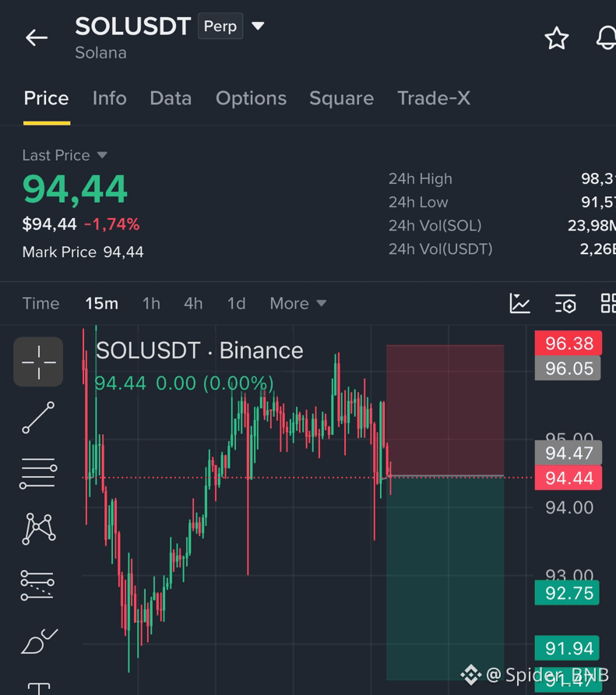Switch to the Info tab
616x695 pixels.
(110, 98)
